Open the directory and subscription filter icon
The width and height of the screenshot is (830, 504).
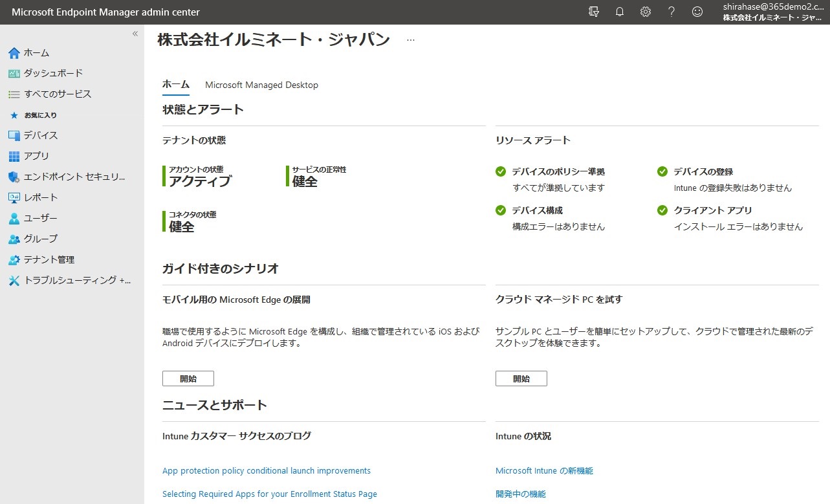pyautogui.click(x=594, y=12)
